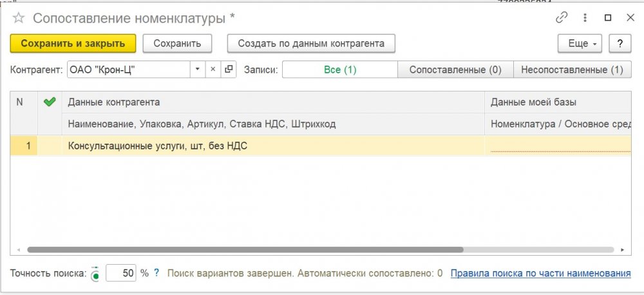Click the copy link icon in title bar

(x=563, y=18)
